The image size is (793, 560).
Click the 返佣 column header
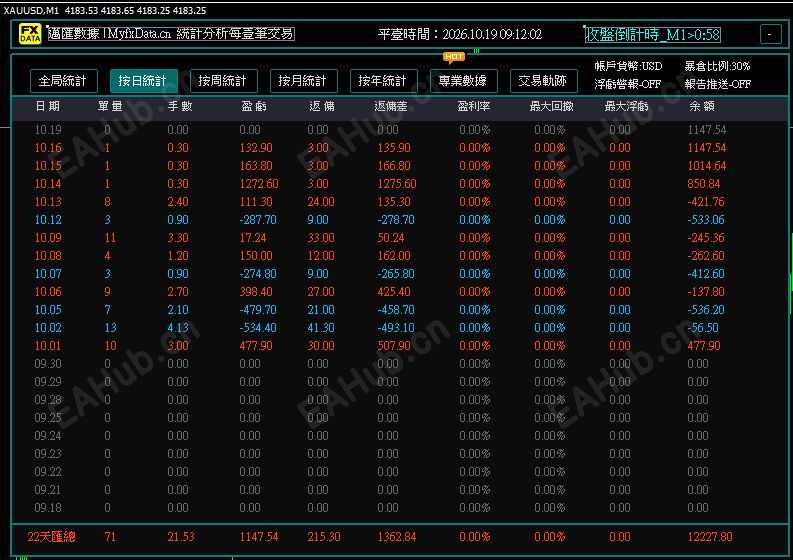point(322,106)
